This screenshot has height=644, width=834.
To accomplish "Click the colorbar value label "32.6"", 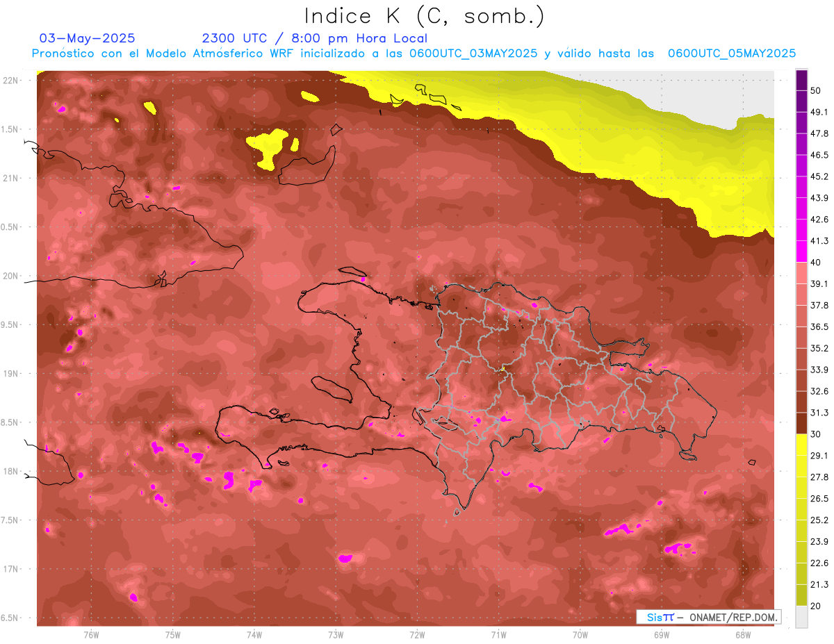I will point(819,391).
